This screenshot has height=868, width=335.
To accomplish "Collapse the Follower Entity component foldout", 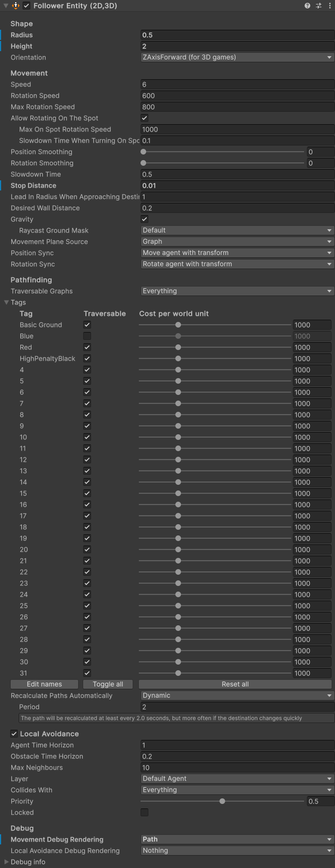I will (5, 6).
